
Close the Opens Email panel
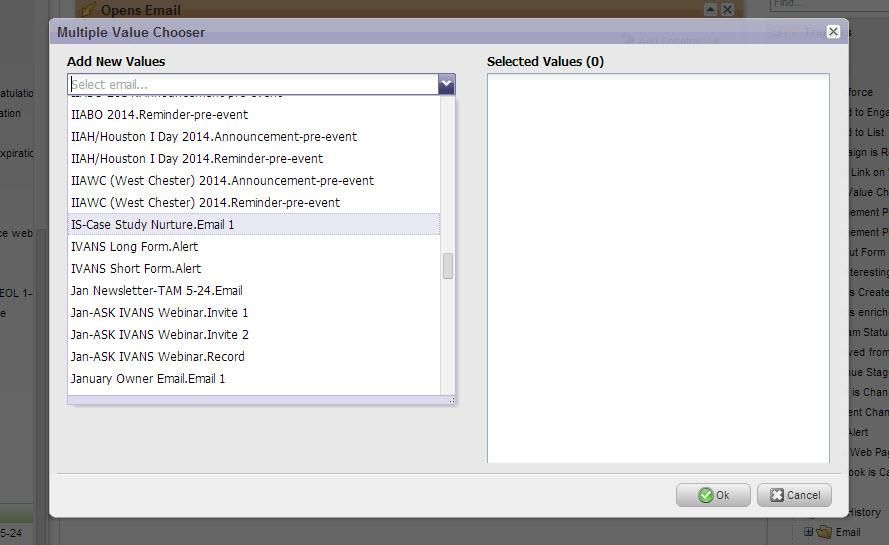727,9
